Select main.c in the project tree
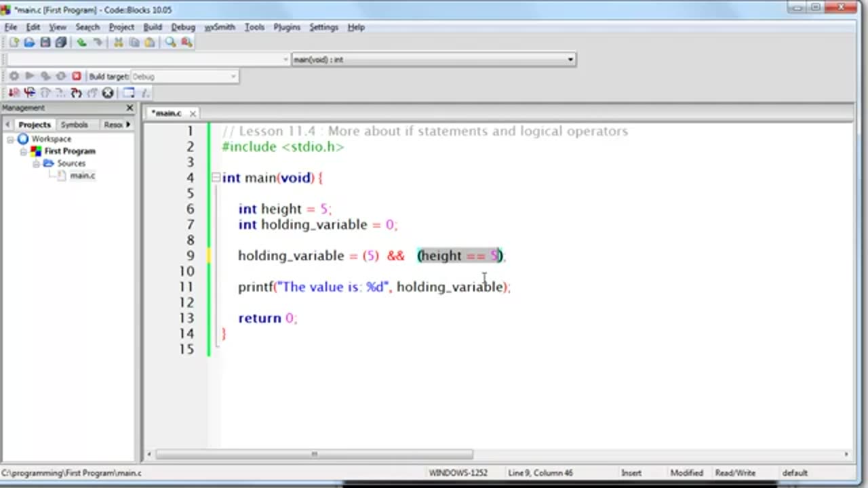This screenshot has height=488, width=868. pyautogui.click(x=83, y=176)
